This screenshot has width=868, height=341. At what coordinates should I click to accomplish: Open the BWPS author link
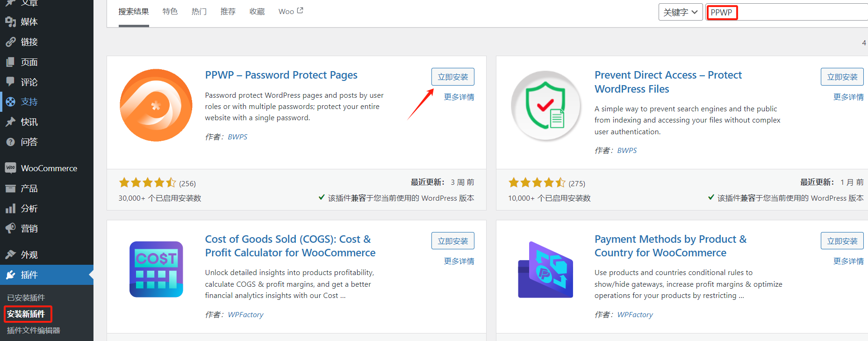coord(237,137)
